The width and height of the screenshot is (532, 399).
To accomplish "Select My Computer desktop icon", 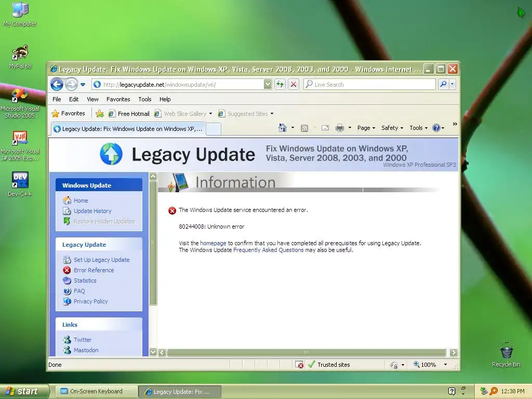I will point(20,14).
